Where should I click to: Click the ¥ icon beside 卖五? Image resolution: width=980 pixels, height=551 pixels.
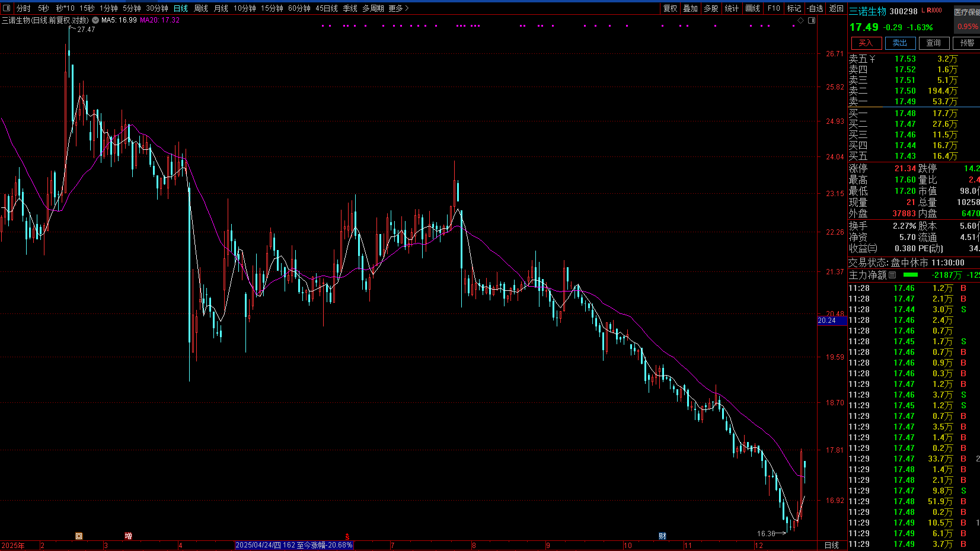coord(872,59)
